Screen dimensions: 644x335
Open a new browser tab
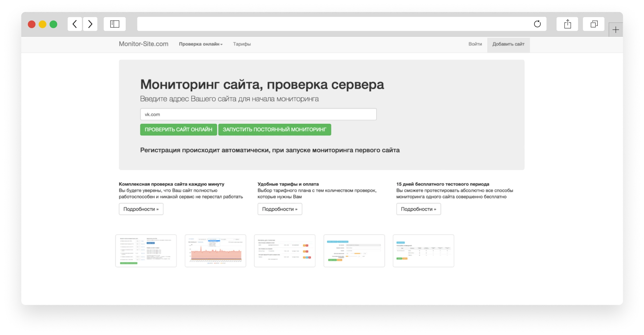tap(615, 29)
